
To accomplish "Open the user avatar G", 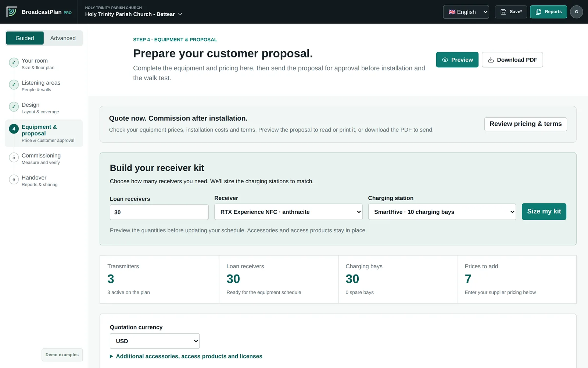I will (576, 12).
